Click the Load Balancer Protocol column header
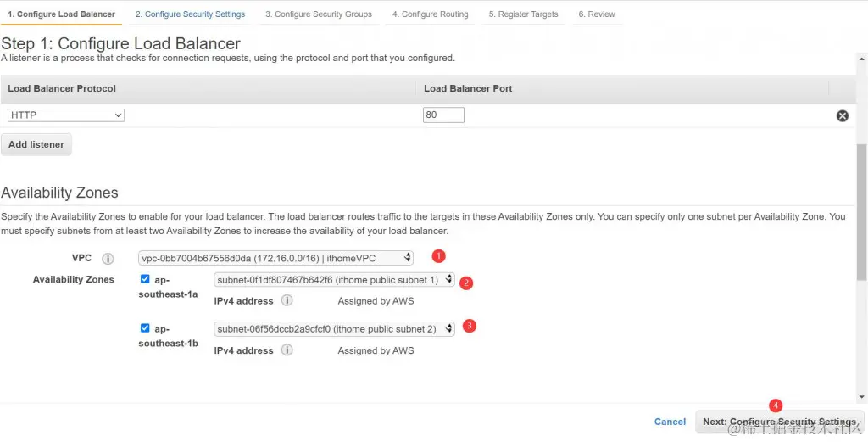The width and height of the screenshot is (868, 442). tap(62, 88)
